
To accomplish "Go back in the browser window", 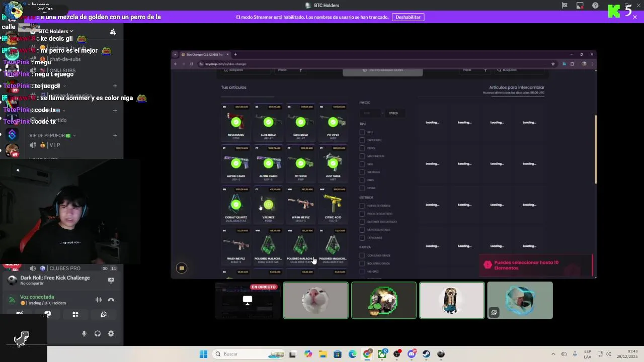I will tap(176, 64).
